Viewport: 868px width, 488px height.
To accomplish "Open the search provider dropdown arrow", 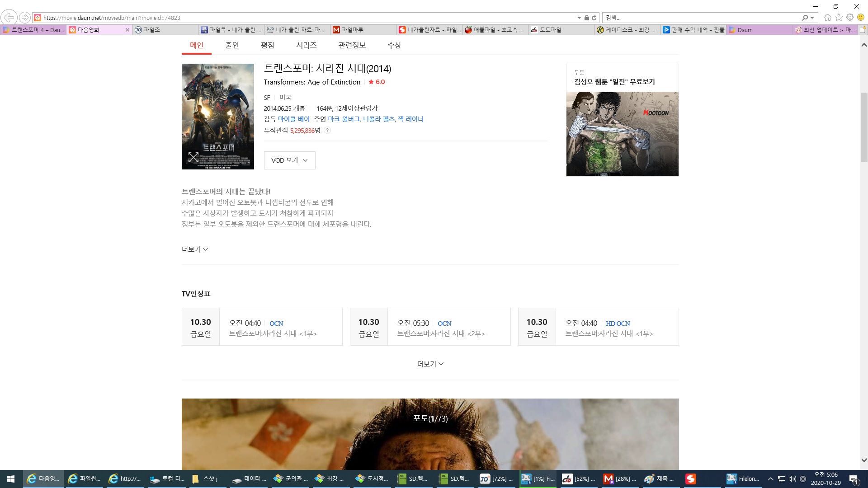I will (812, 18).
